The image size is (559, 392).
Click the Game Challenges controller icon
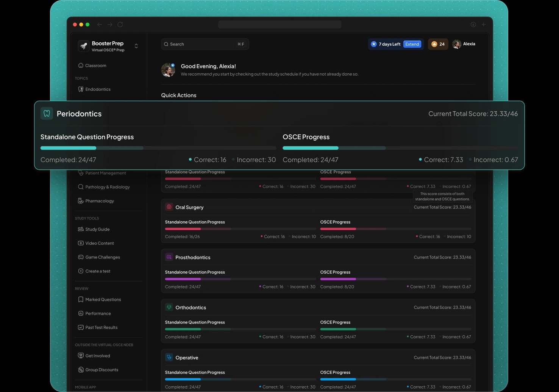pyautogui.click(x=81, y=257)
